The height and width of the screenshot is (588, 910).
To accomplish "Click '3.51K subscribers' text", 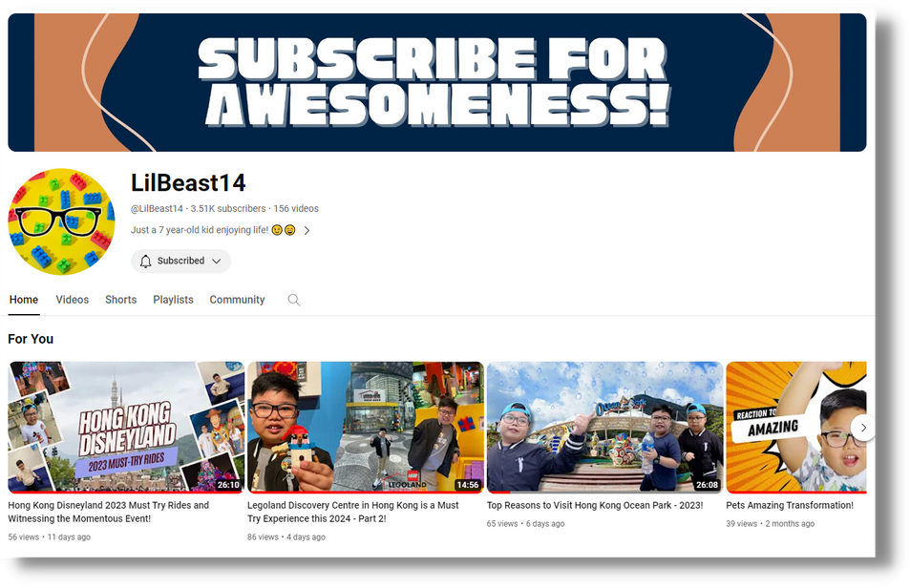I will (x=228, y=209).
